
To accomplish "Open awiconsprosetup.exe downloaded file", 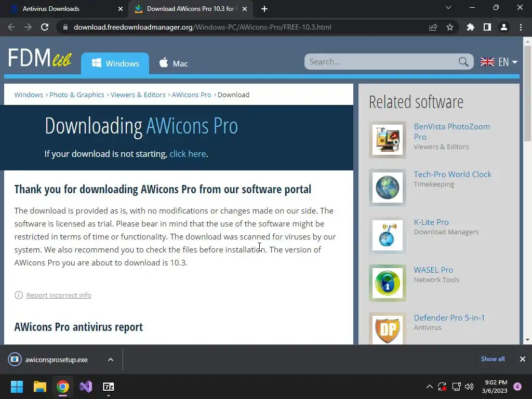I will pyautogui.click(x=56, y=360).
